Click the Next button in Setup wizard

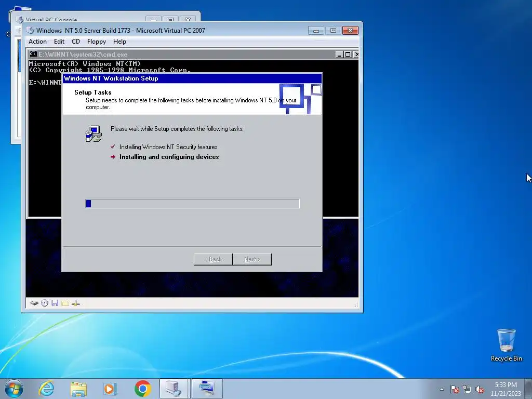[252, 259]
